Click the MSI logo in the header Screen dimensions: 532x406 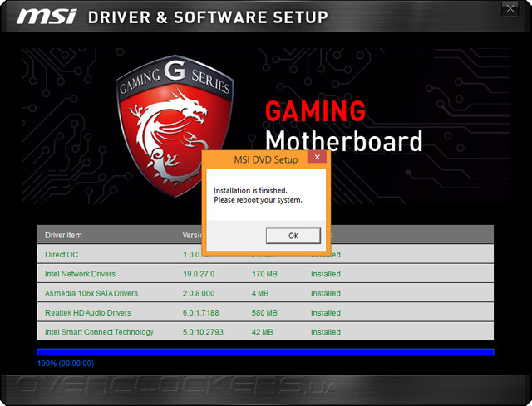pyautogui.click(x=47, y=17)
